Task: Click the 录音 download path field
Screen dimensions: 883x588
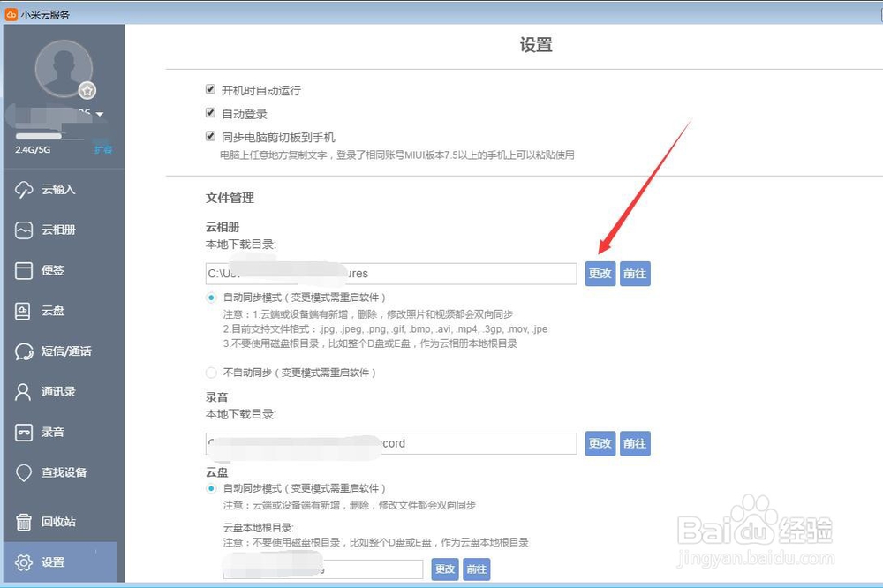Action: (x=391, y=444)
